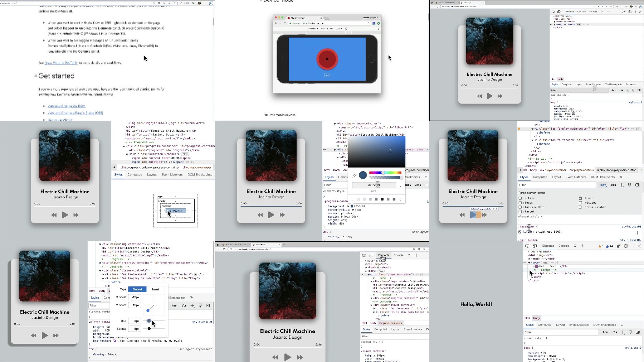644x362 pixels.
Task: Enable the :active state checkbox
Action: pos(520,198)
